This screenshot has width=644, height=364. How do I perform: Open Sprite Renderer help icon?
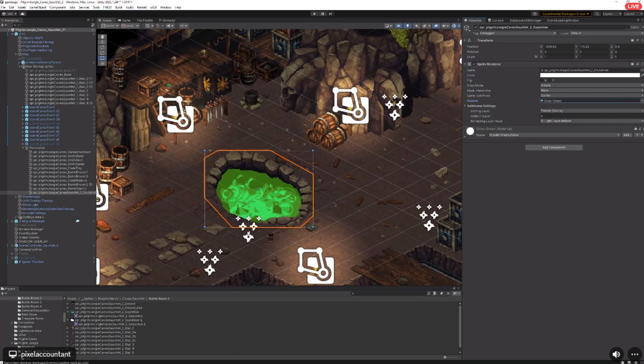pos(632,64)
